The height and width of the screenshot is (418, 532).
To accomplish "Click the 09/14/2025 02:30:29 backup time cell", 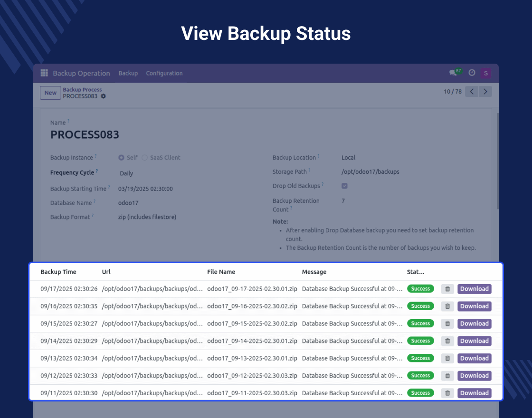I will (x=69, y=341).
